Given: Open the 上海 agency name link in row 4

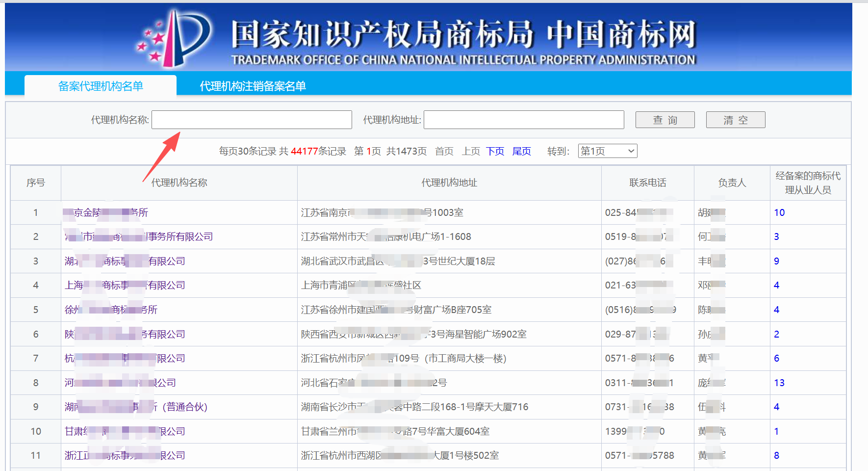Looking at the screenshot, I should [125, 285].
